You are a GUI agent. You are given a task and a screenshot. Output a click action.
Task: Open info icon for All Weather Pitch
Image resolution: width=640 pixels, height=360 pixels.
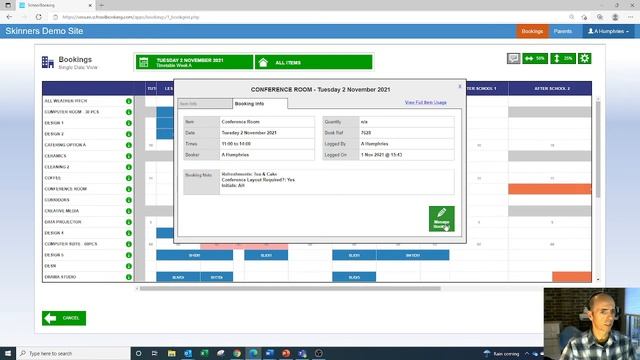(129, 101)
